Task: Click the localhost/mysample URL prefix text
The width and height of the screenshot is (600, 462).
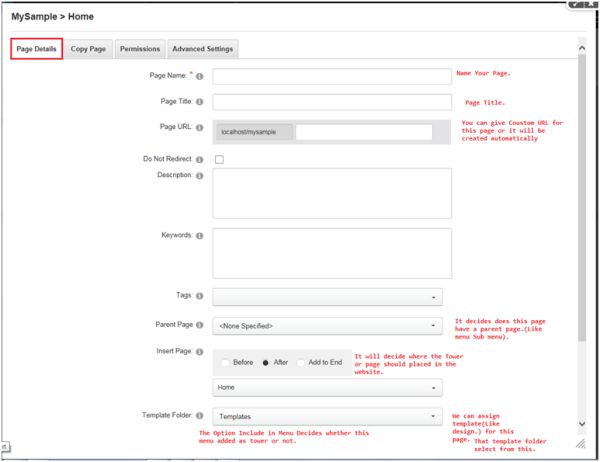Action: [248, 132]
